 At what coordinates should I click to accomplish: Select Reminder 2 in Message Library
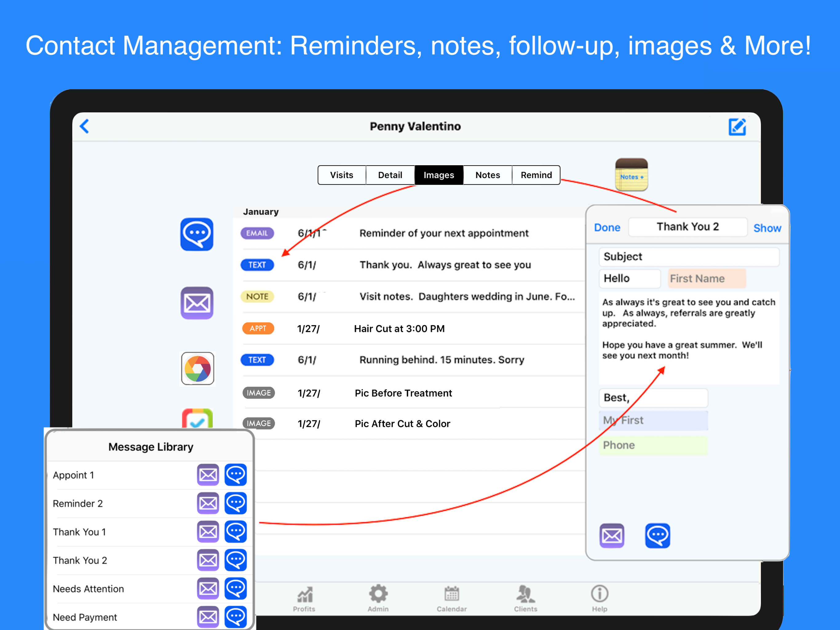(x=78, y=504)
